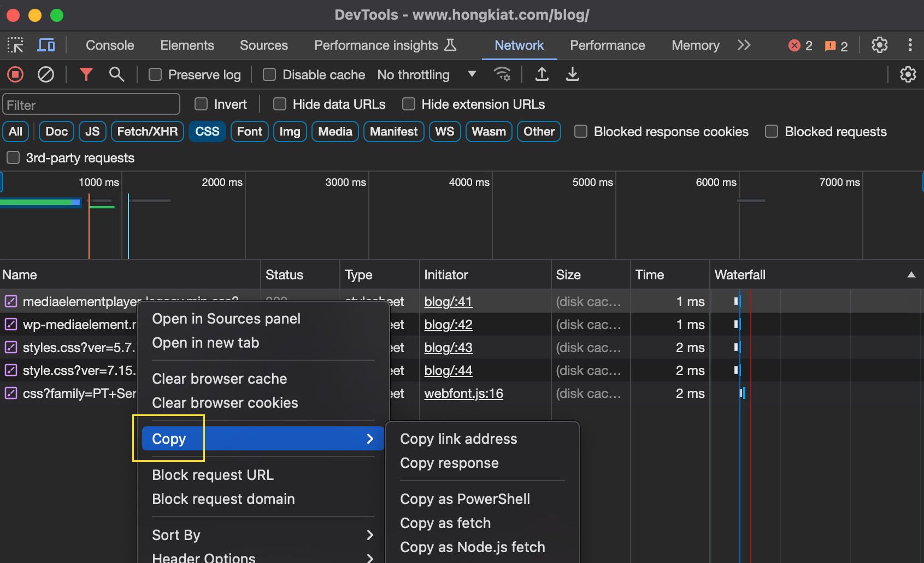924x563 pixels.
Task: Switch to the Performance tab
Action: click(608, 45)
